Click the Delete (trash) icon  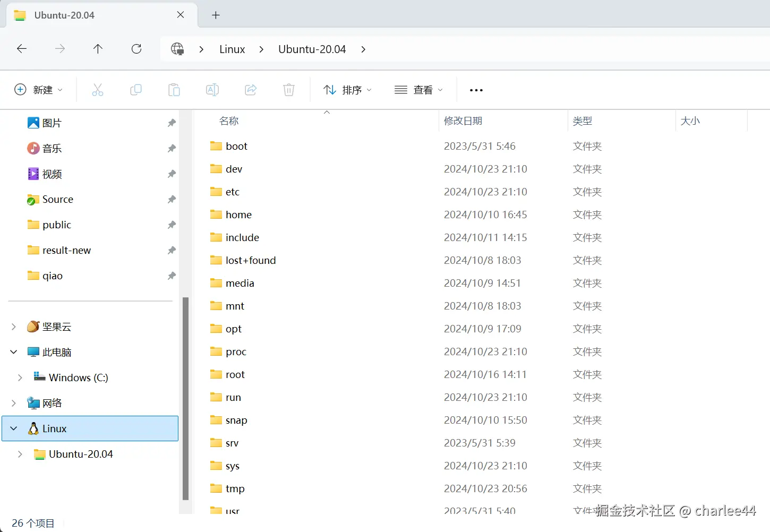tap(289, 90)
